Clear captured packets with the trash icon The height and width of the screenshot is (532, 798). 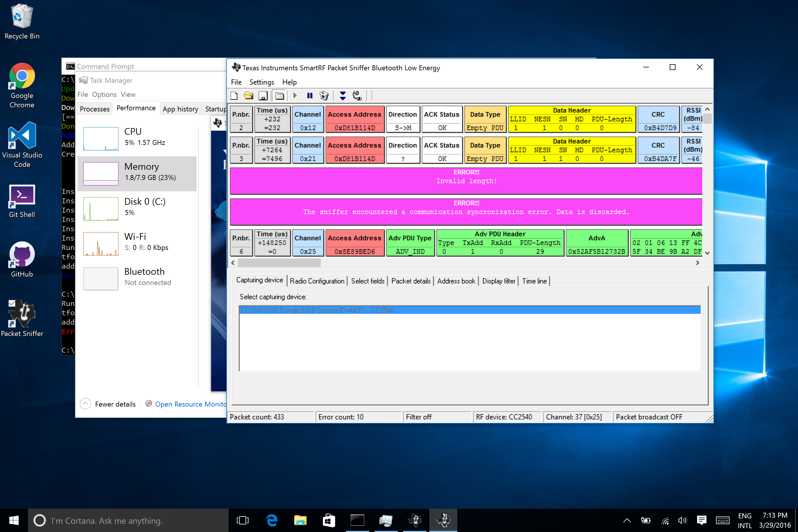click(x=324, y=96)
